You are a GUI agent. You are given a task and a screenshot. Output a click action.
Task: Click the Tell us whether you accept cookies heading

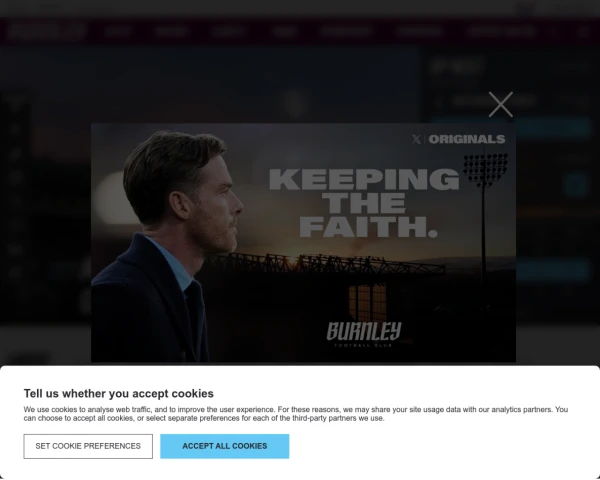tap(119, 393)
